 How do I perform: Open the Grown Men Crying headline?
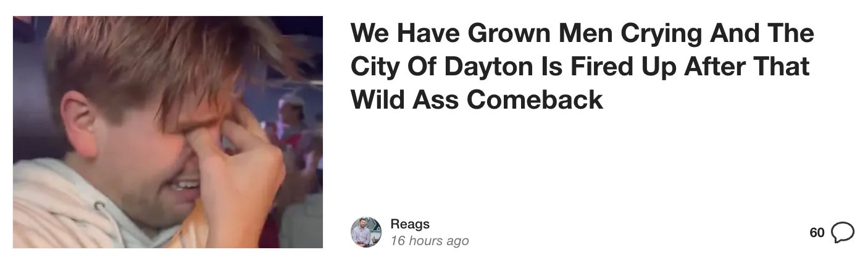pos(582,66)
